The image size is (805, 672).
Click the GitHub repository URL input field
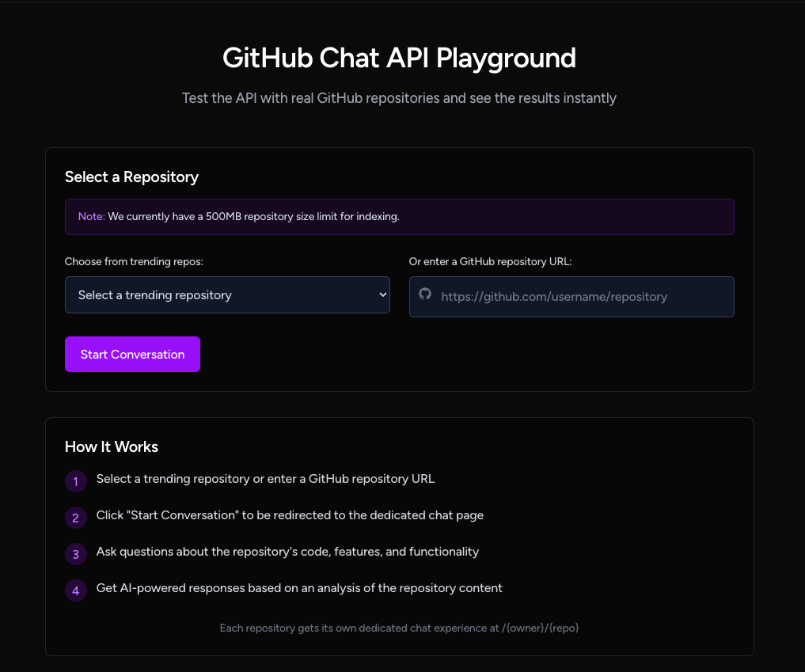coord(571,297)
